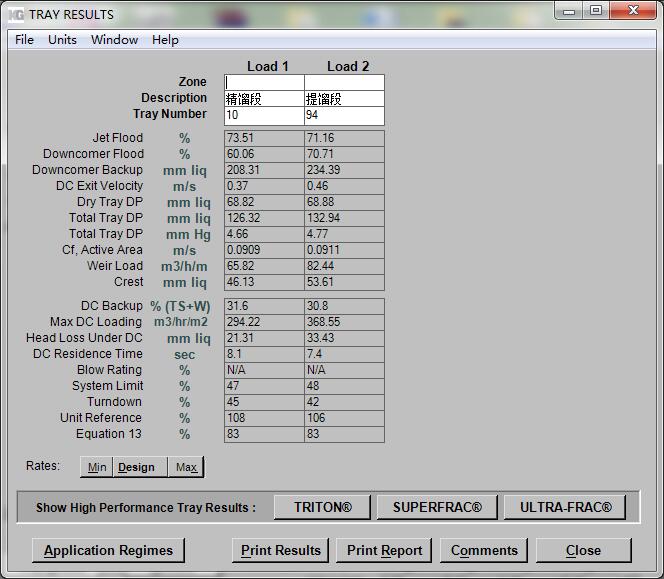This screenshot has width=664, height=579.
Task: Click Total Tray DP value 126.32
Action: 264,219
